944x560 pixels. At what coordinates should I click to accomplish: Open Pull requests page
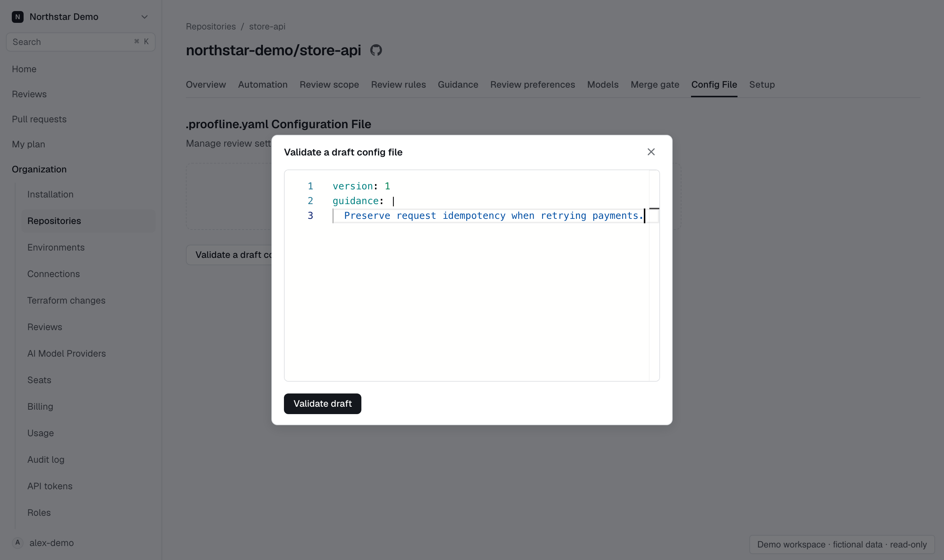pyautogui.click(x=39, y=119)
